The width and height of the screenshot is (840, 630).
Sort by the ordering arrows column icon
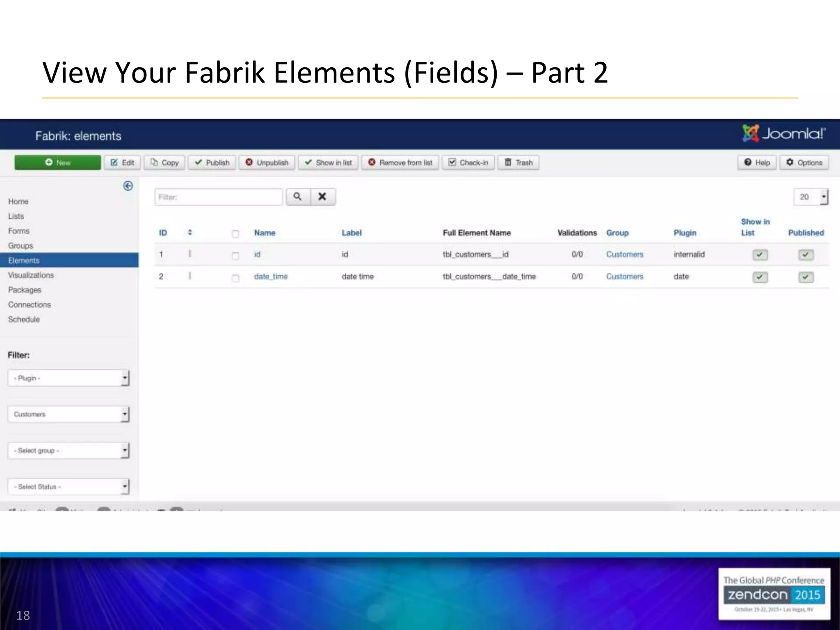point(190,233)
